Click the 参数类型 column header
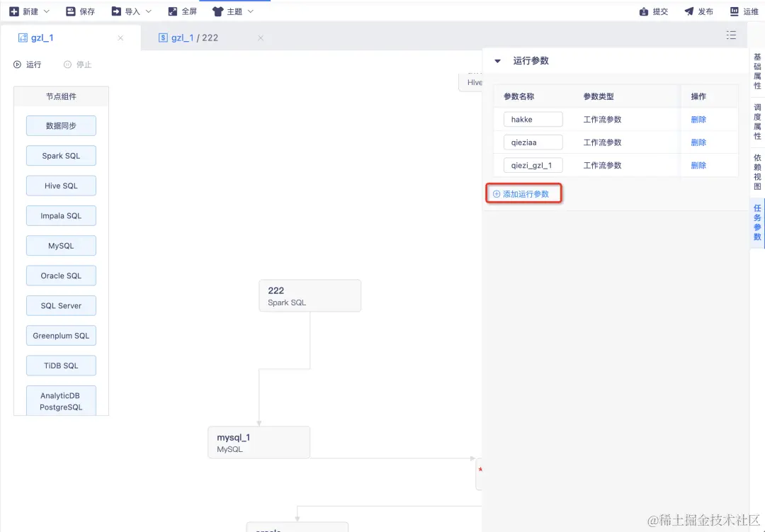Image resolution: width=765 pixels, height=532 pixels. point(599,96)
